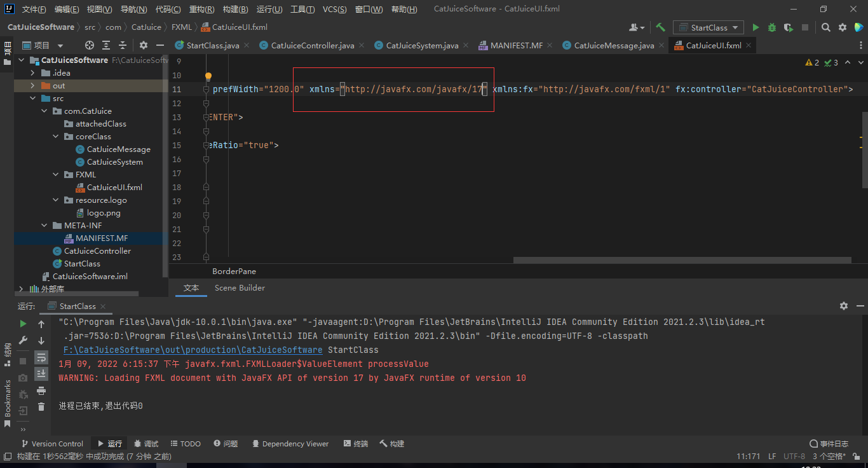Switch to the Scene Builder tab

tap(240, 287)
